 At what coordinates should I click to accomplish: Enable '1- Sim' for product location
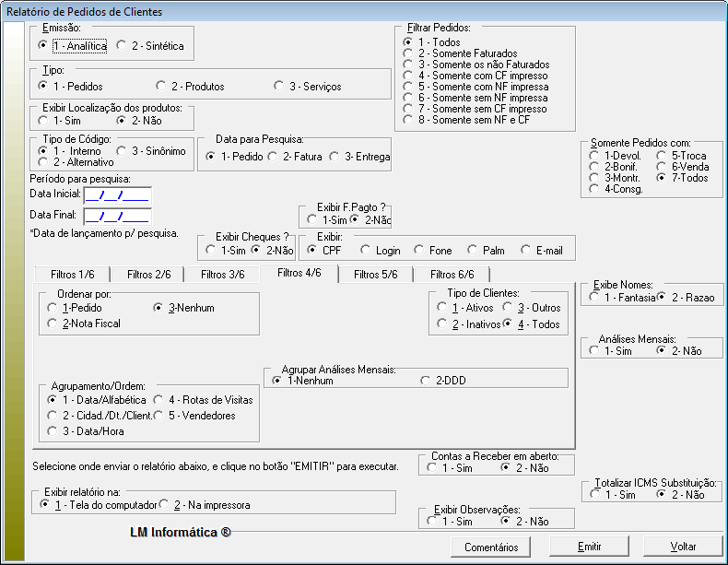tap(43, 120)
